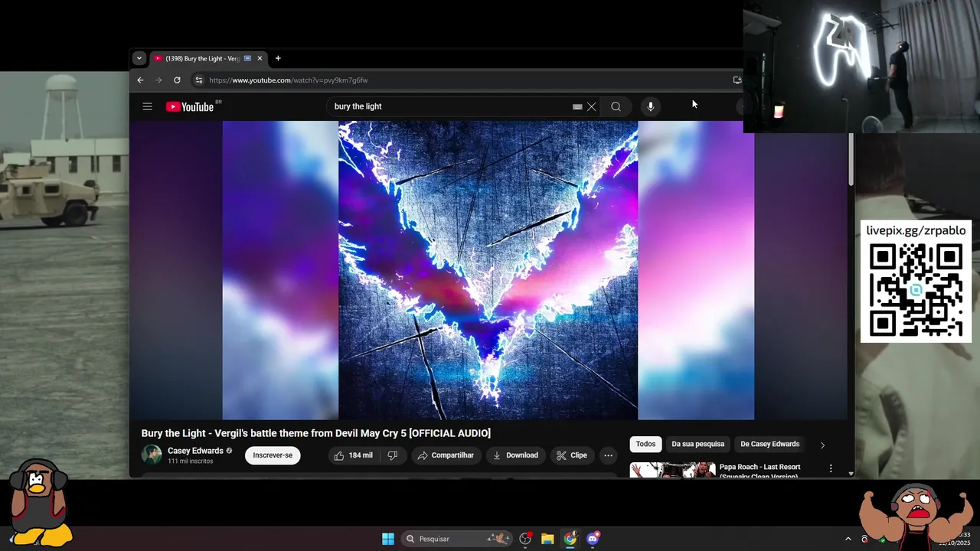
Task: Click the page vertical scrollbar thumb
Action: coord(851,159)
